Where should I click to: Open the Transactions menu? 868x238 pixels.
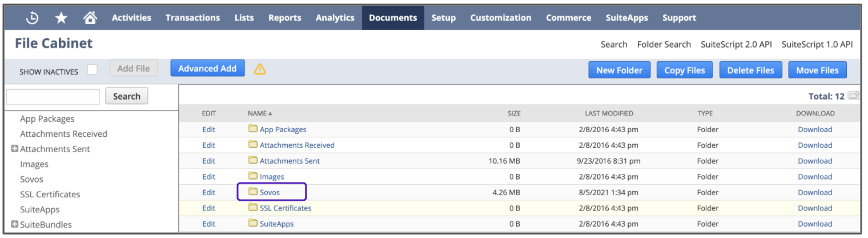coord(192,18)
